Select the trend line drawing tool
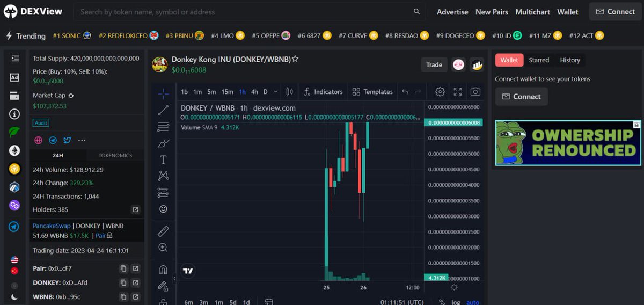 [163, 111]
